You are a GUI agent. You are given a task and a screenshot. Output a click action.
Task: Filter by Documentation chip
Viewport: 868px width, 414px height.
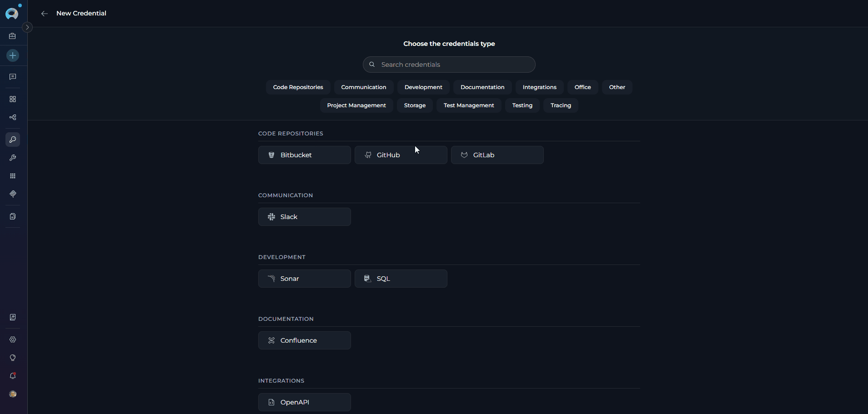pos(482,87)
